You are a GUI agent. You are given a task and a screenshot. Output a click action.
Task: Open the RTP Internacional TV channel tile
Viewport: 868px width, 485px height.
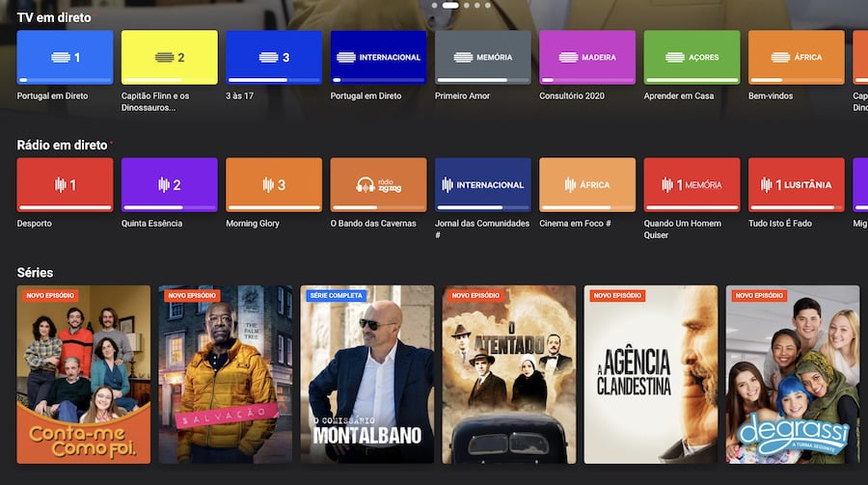[x=379, y=57]
